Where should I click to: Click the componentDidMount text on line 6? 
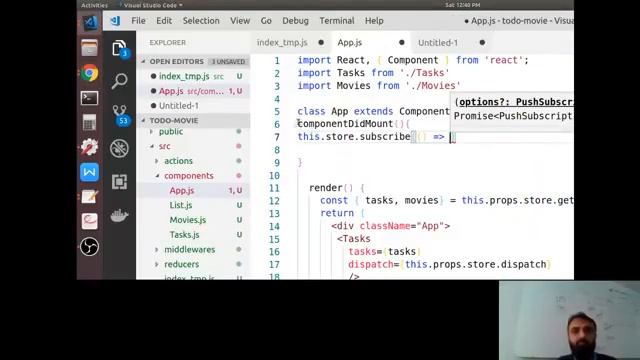(345, 124)
